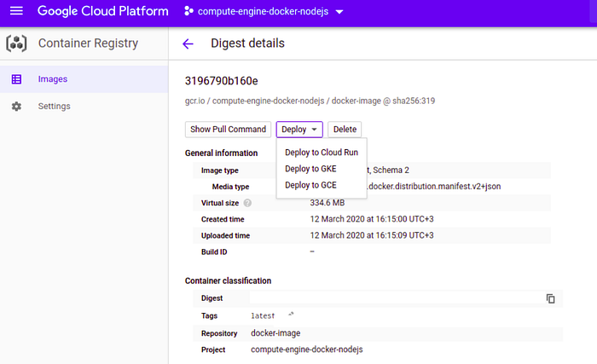
Task: Click the Created time value 16:15:00
Action: pyautogui.click(x=372, y=219)
